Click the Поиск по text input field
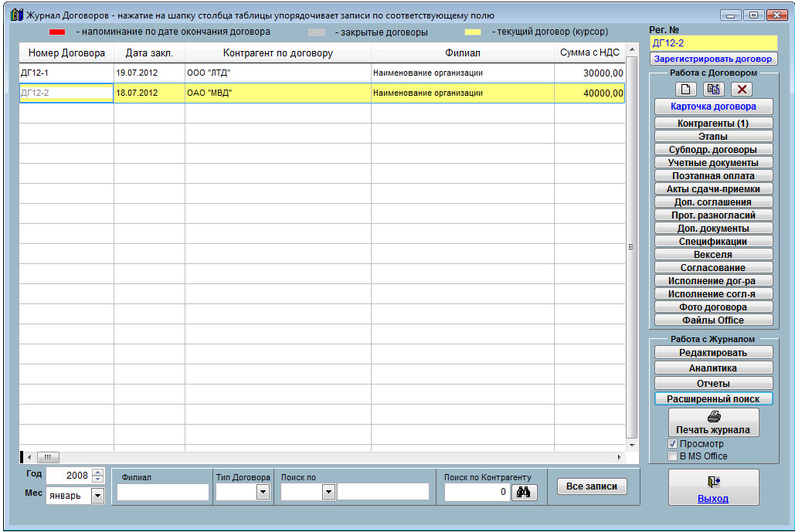This screenshot has width=795, height=532. (x=382, y=492)
